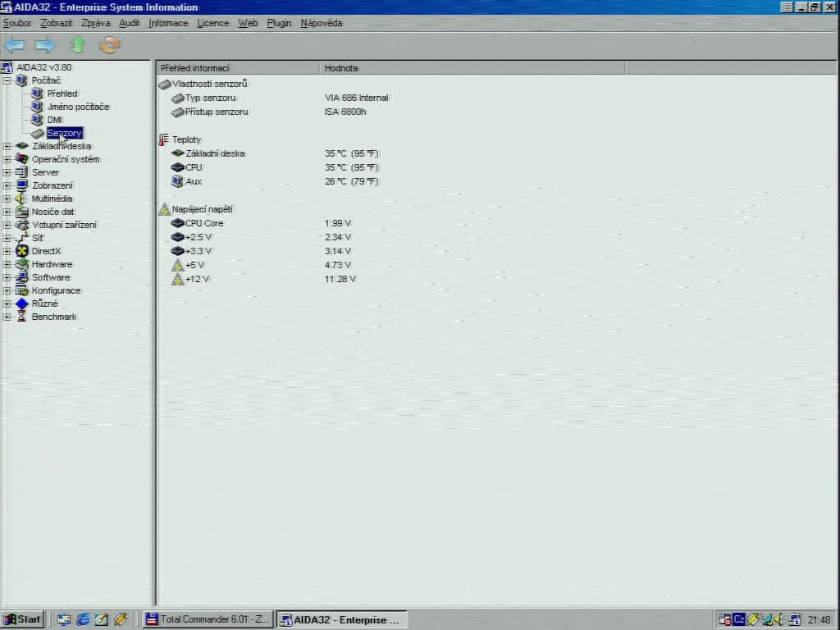The image size is (840, 630).
Task: Click the Server tree icon
Action: (21, 172)
